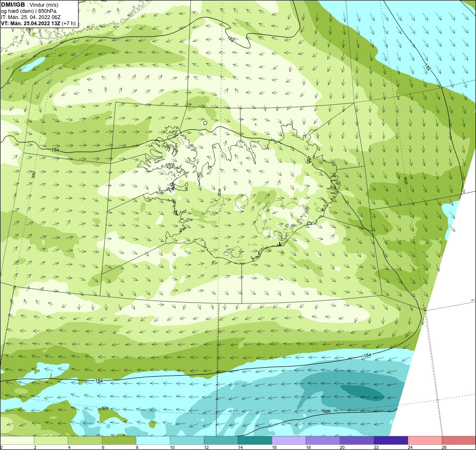Select the 14–16 m/s dark teal legend swatch
Image resolution: width=476 pixels, height=450 pixels.
pos(255,440)
